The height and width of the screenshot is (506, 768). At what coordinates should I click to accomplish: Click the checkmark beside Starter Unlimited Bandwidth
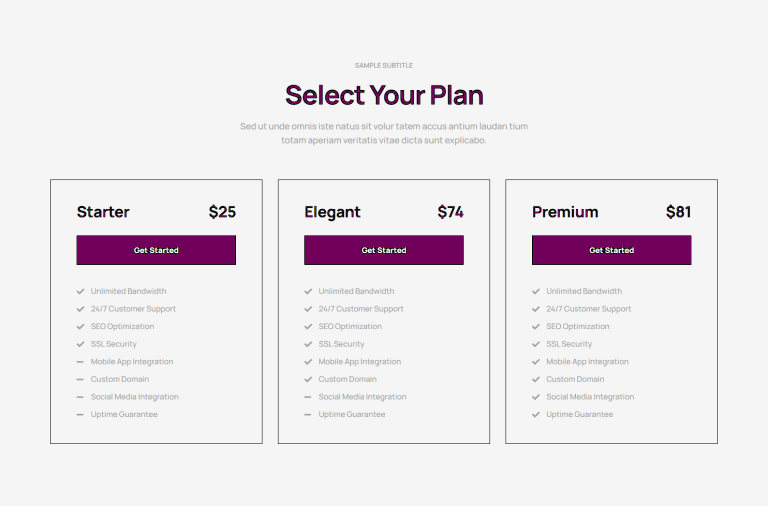pyautogui.click(x=80, y=291)
